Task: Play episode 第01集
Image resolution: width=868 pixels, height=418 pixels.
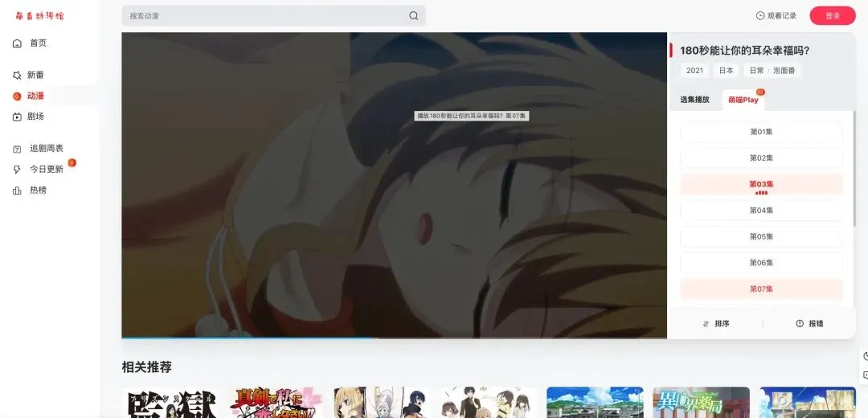Action: pyautogui.click(x=761, y=132)
